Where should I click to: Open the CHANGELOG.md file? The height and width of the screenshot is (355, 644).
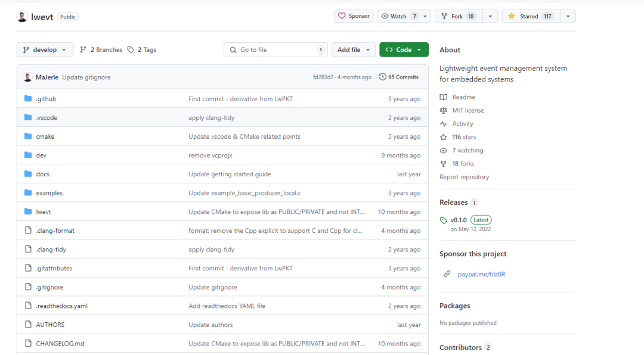point(60,344)
